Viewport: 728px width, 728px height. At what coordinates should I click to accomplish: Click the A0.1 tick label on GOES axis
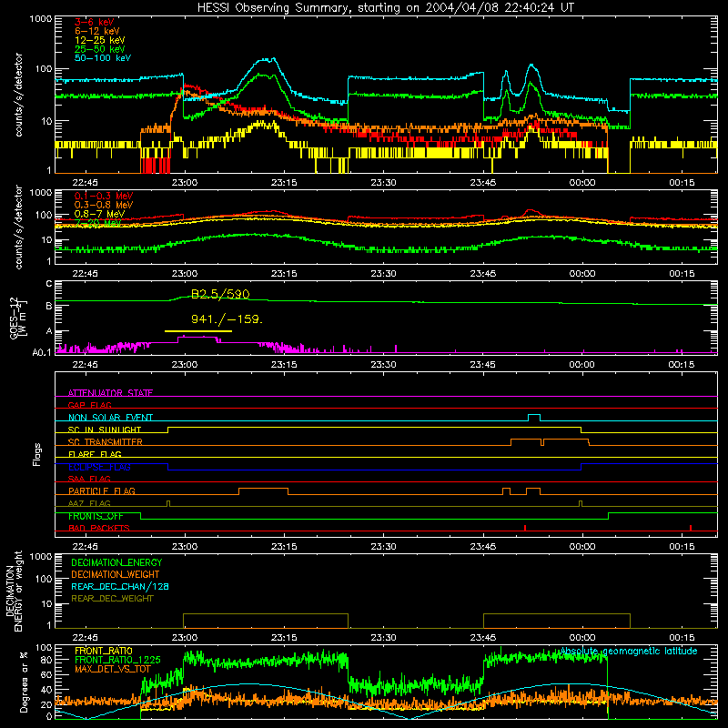click(x=42, y=352)
